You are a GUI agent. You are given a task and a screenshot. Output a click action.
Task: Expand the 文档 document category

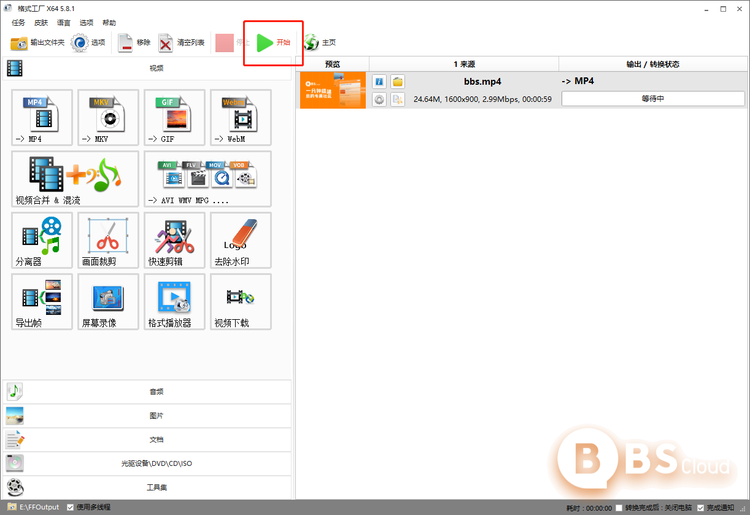[x=147, y=439]
